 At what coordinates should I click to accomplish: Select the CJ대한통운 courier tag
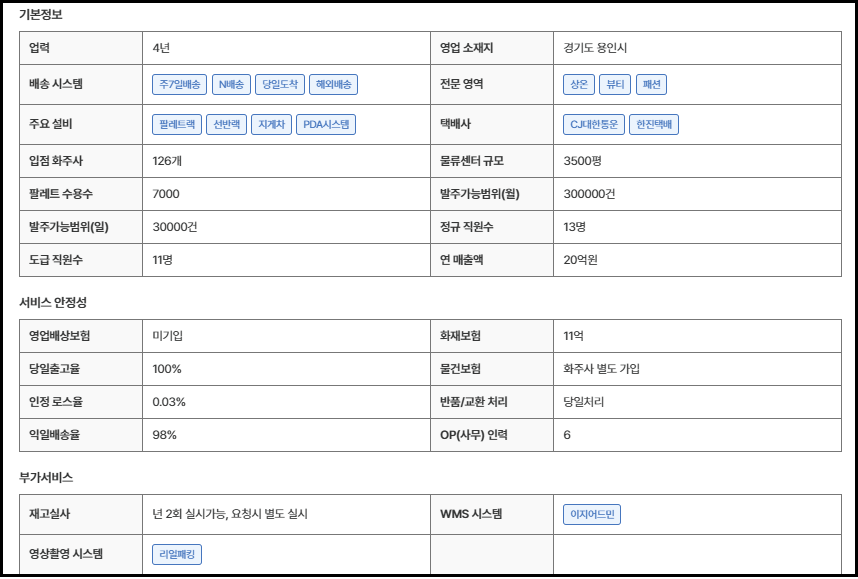tap(594, 125)
